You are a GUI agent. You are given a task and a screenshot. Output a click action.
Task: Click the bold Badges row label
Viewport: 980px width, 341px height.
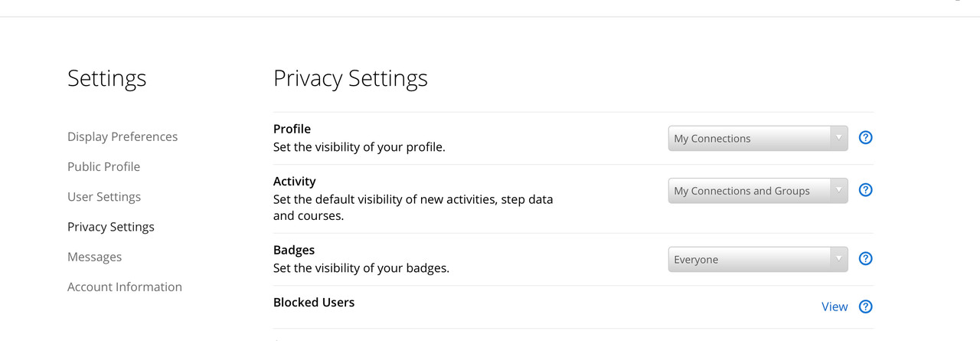point(294,250)
